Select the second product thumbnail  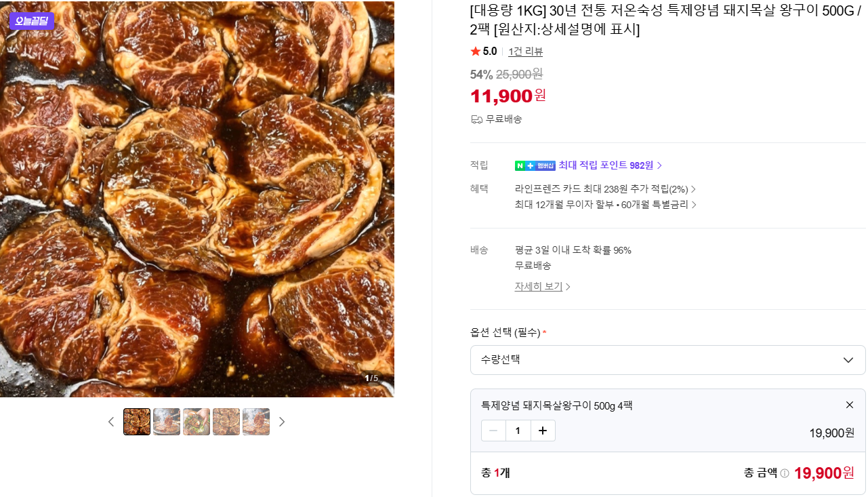click(x=167, y=422)
